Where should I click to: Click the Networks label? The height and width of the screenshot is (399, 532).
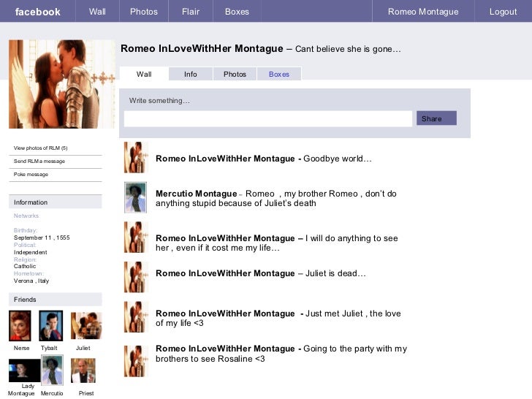click(x=26, y=216)
